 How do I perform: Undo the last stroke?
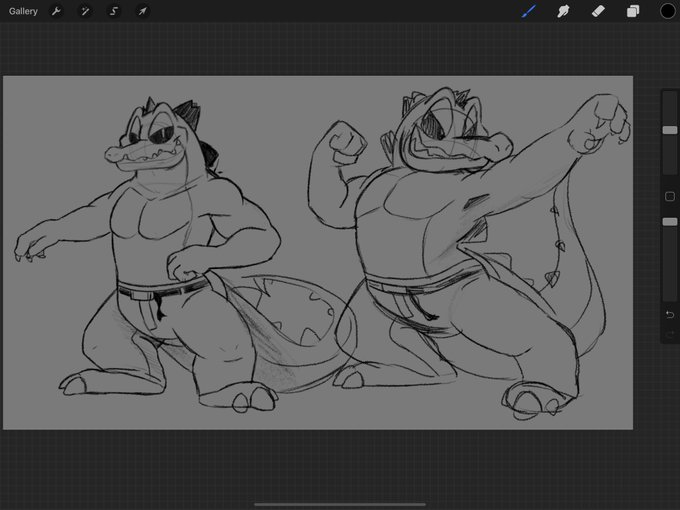pos(670,314)
